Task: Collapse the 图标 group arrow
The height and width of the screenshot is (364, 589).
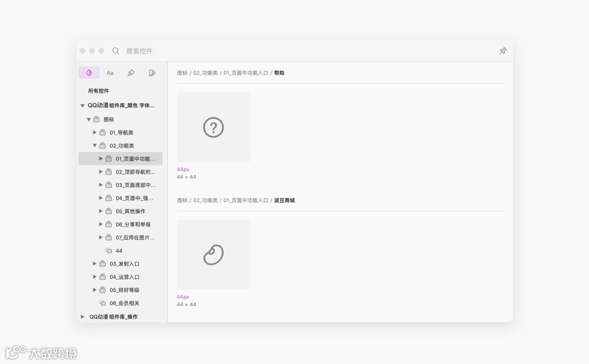Action: click(x=89, y=120)
